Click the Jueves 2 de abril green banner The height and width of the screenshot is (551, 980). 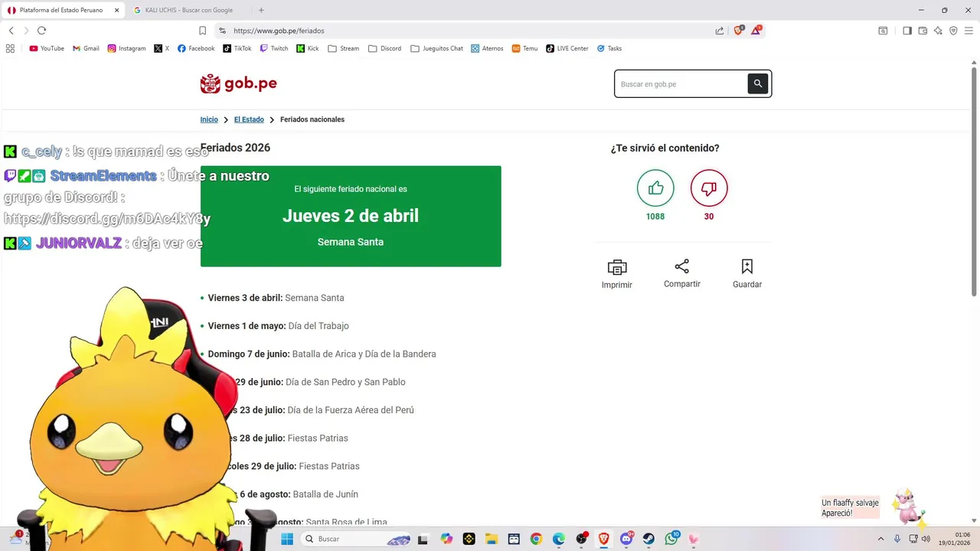pyautogui.click(x=351, y=217)
